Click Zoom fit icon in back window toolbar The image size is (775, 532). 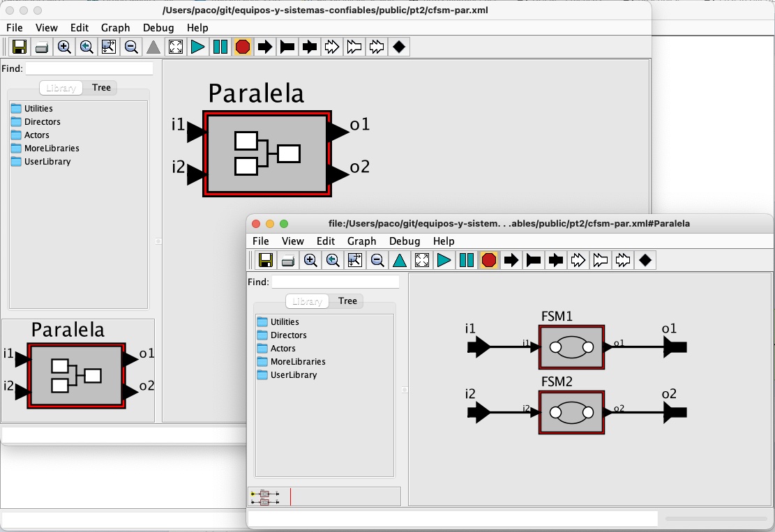pos(109,47)
